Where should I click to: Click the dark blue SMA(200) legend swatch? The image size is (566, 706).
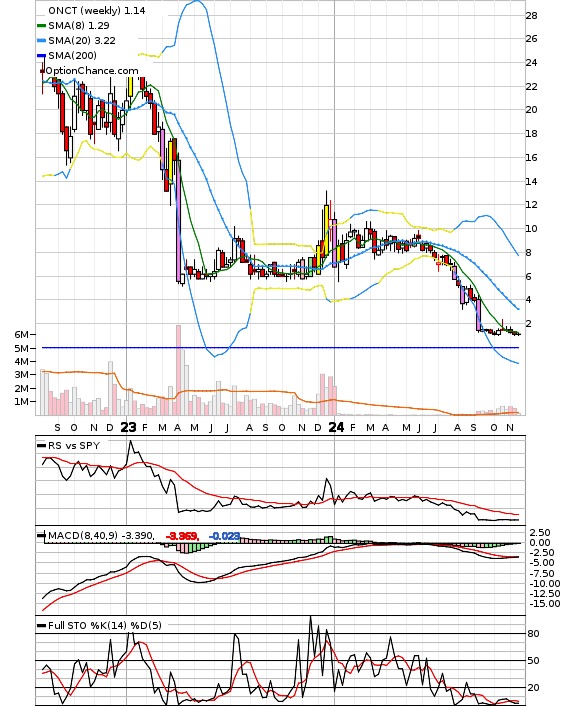[x=41, y=55]
